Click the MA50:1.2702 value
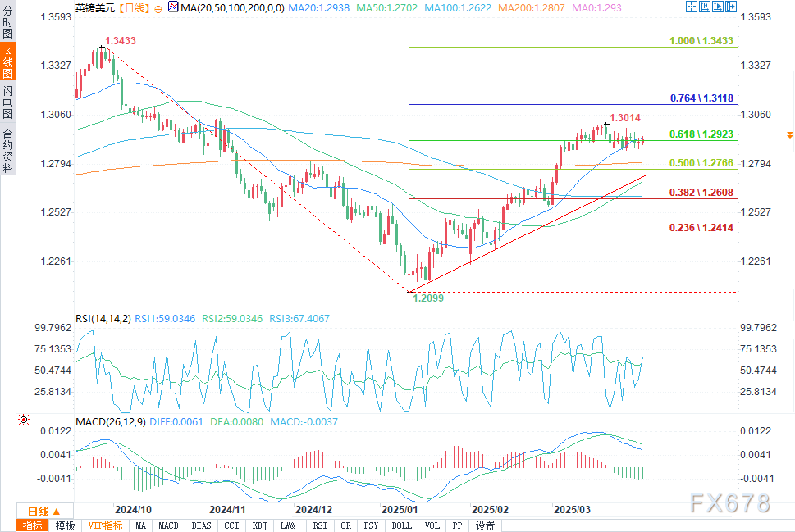The image size is (795, 532). coord(387,7)
